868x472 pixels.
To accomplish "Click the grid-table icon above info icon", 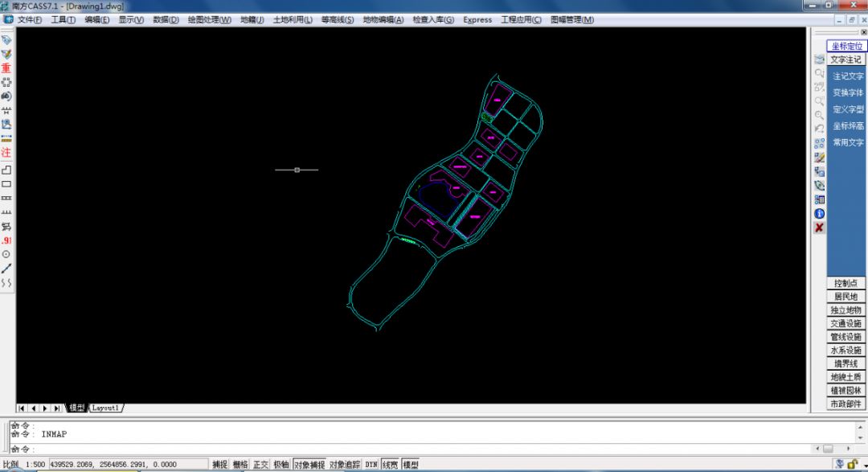I will [x=819, y=199].
